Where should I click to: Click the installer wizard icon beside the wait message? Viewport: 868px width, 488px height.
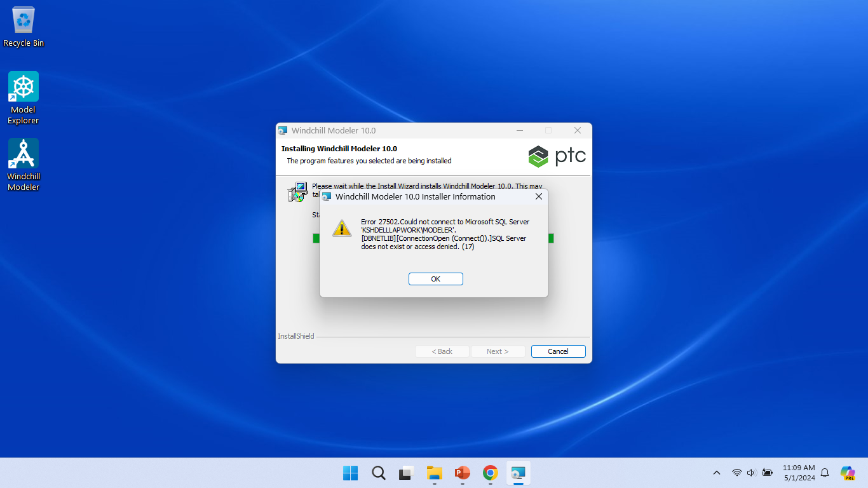297,191
